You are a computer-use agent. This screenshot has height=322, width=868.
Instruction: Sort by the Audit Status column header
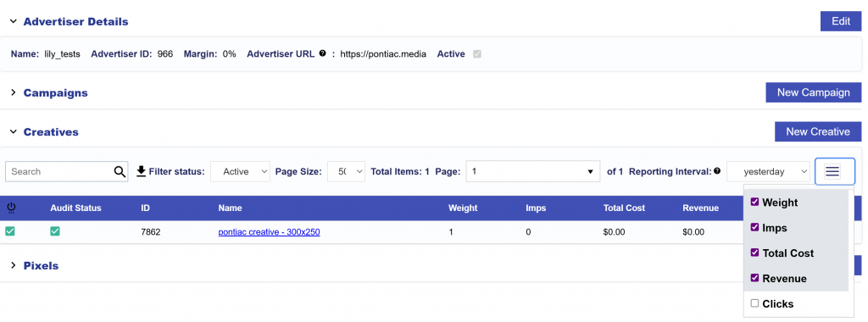pos(75,208)
